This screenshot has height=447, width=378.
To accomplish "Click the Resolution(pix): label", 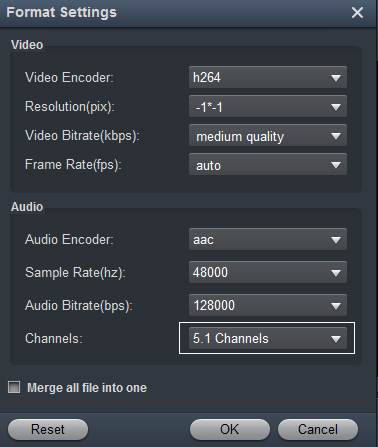I will (70, 107).
